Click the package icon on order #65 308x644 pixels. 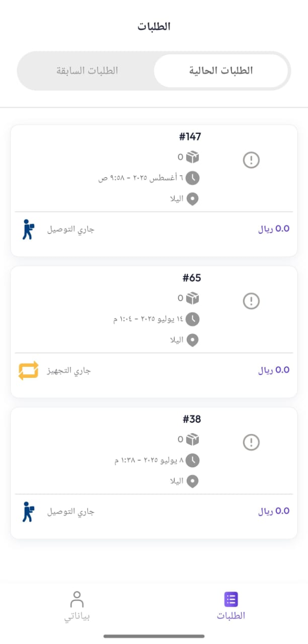click(x=193, y=298)
